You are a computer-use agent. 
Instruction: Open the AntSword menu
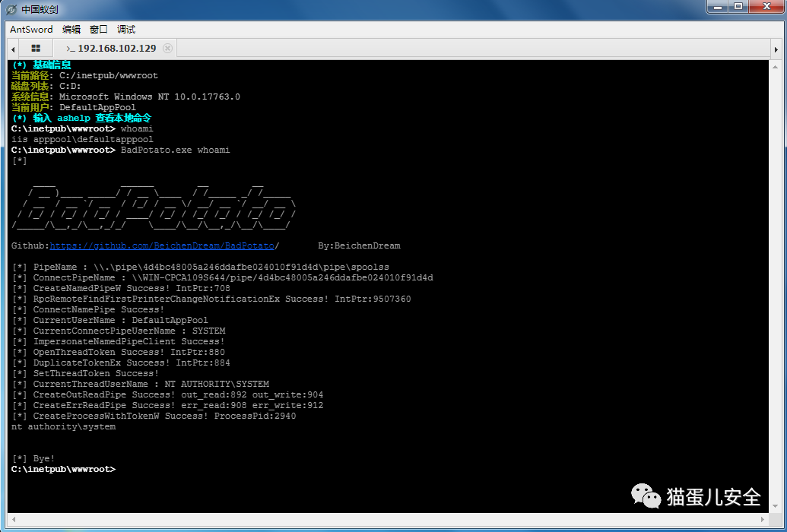(x=31, y=30)
